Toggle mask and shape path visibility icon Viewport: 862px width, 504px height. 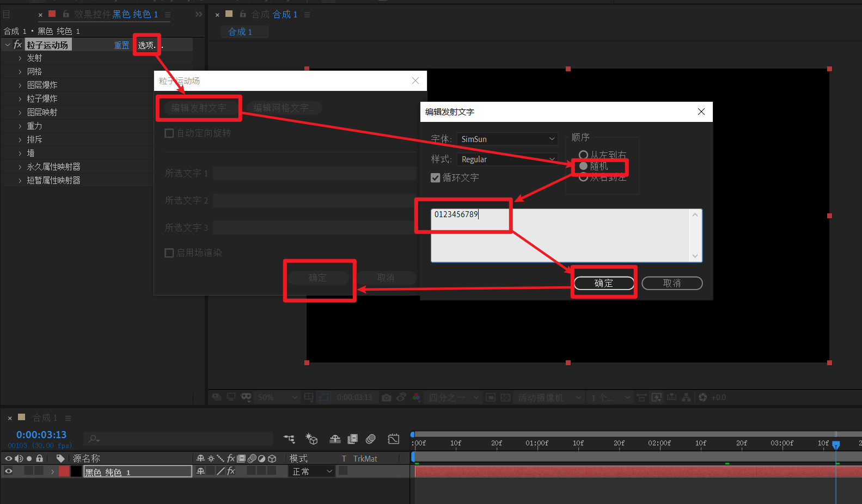tap(324, 398)
